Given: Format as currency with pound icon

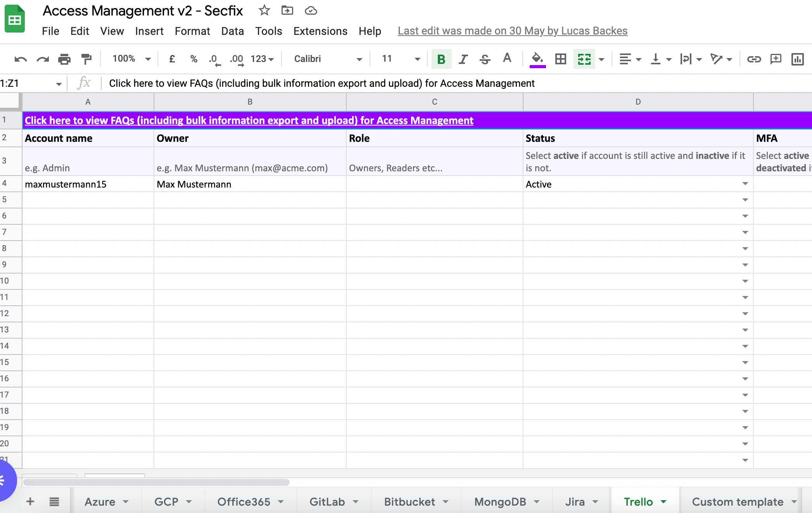Looking at the screenshot, I should pos(172,59).
